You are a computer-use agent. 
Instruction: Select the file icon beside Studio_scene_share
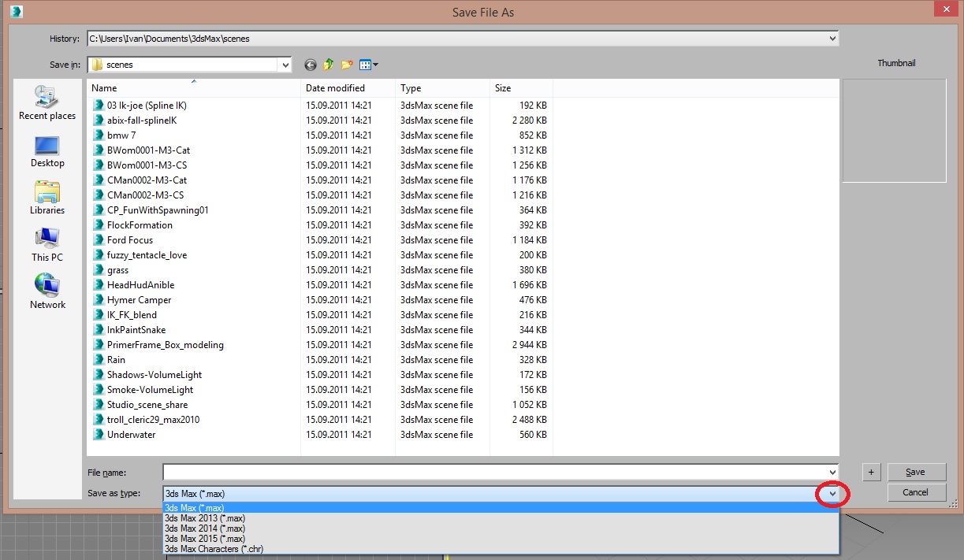(99, 405)
